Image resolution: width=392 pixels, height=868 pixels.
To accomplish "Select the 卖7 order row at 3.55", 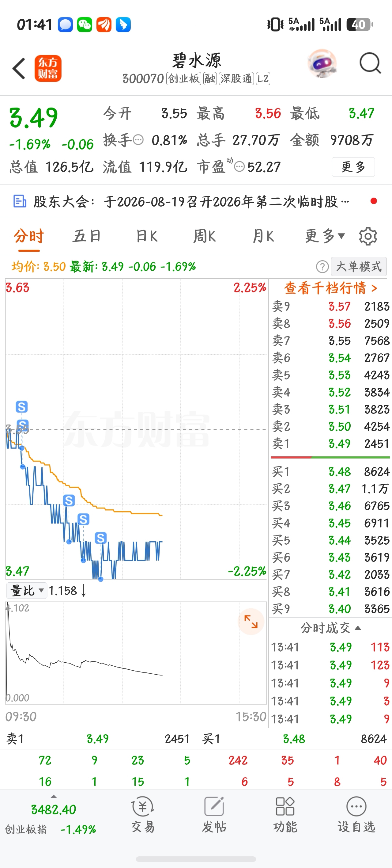I will 330,341.
